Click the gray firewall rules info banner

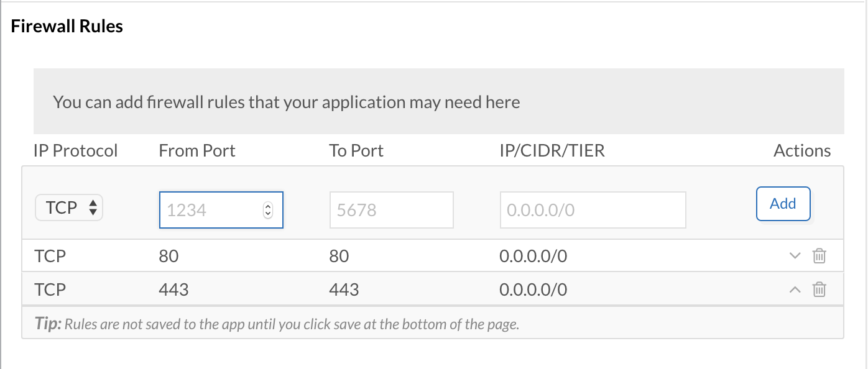(x=438, y=102)
